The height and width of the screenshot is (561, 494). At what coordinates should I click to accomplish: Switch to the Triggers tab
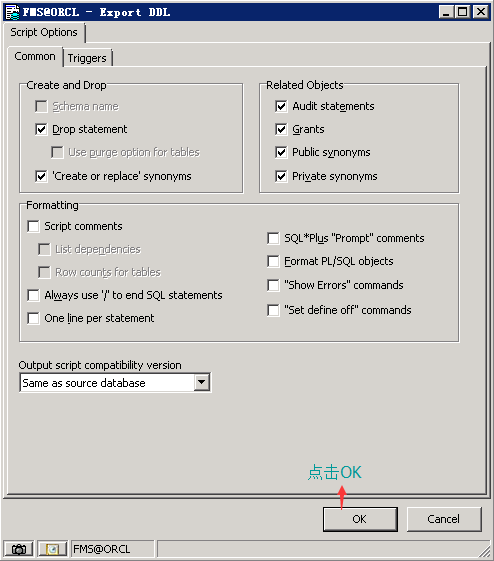pos(87,58)
